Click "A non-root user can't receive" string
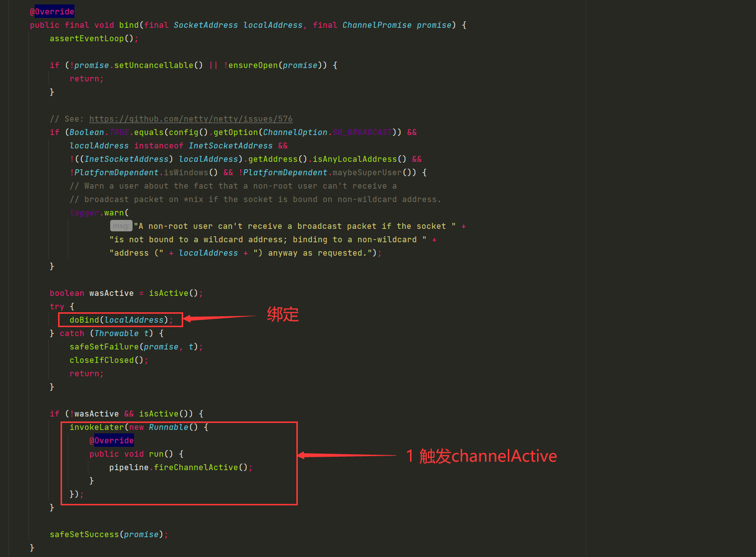 [x=295, y=226]
